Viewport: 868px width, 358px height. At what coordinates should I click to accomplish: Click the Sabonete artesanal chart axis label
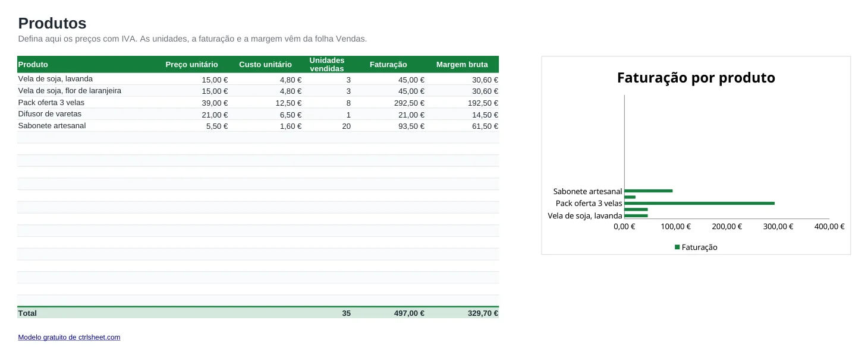(587, 191)
